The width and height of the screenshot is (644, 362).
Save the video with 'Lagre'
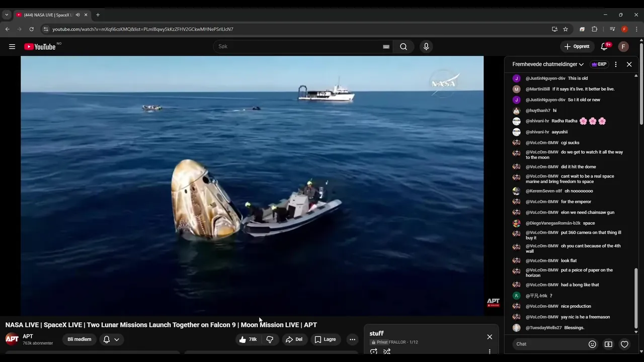tap(325, 339)
